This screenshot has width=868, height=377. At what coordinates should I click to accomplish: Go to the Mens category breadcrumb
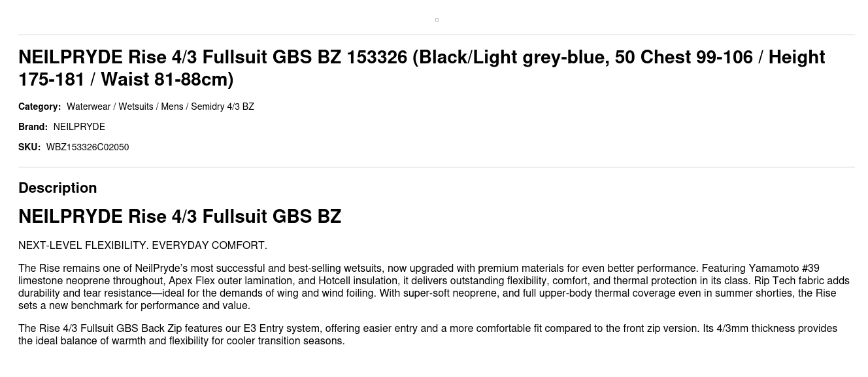coord(172,107)
